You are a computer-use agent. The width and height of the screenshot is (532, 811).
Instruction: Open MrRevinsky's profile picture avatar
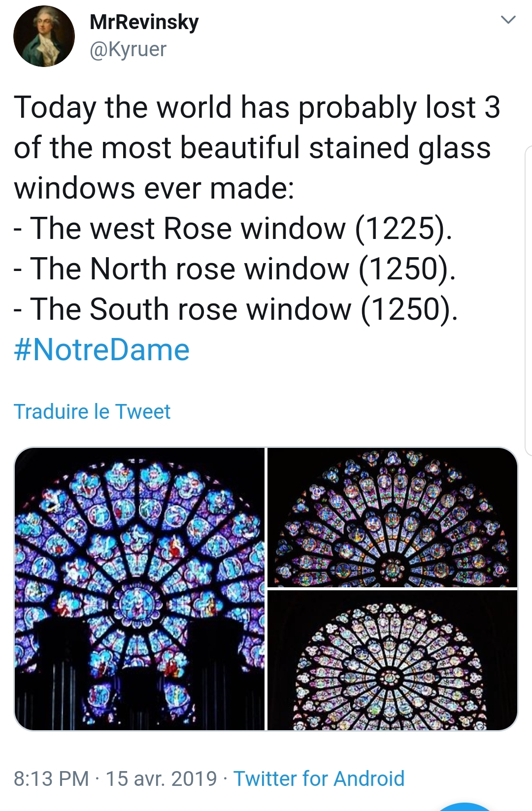click(44, 36)
